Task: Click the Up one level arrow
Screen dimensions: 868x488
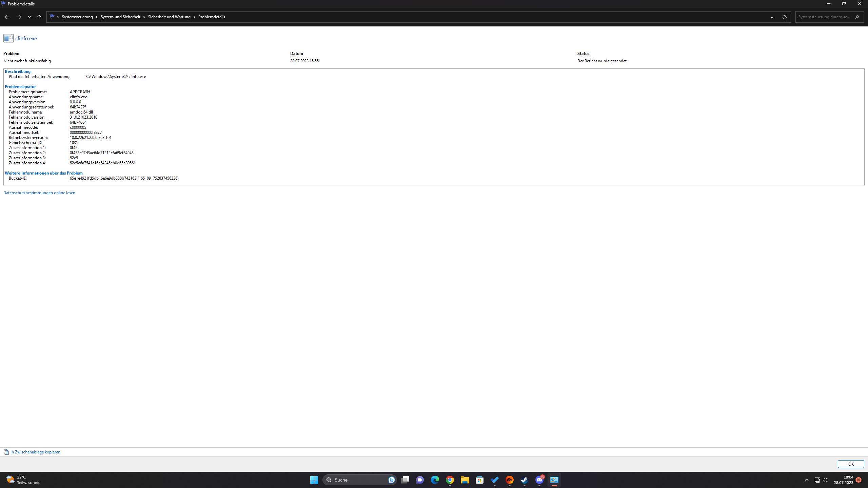Action: click(x=39, y=17)
